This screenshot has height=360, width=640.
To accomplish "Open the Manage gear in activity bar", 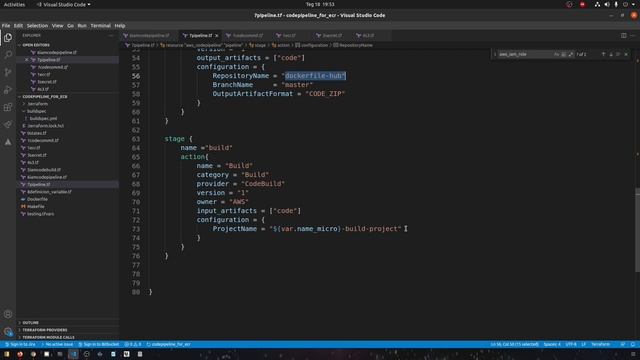I will point(8,331).
